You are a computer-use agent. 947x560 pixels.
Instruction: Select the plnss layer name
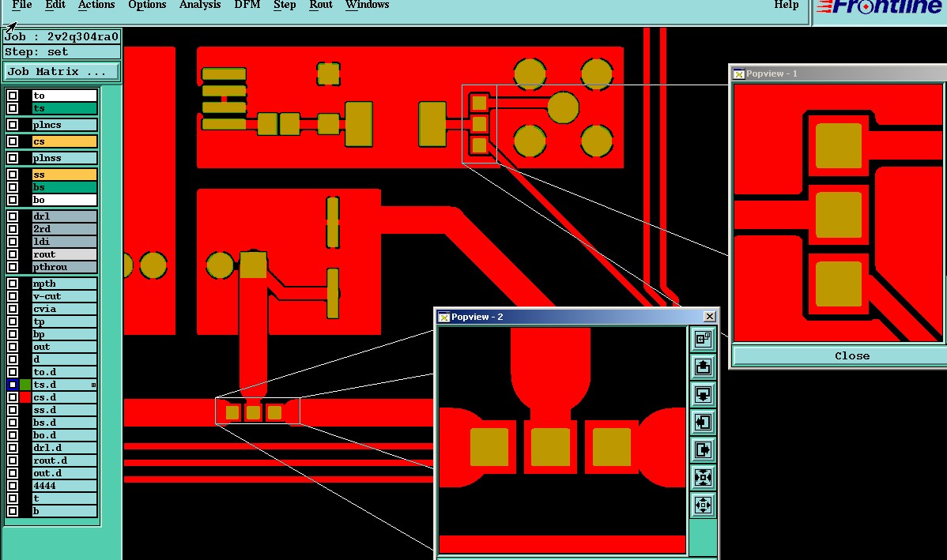pos(64,158)
